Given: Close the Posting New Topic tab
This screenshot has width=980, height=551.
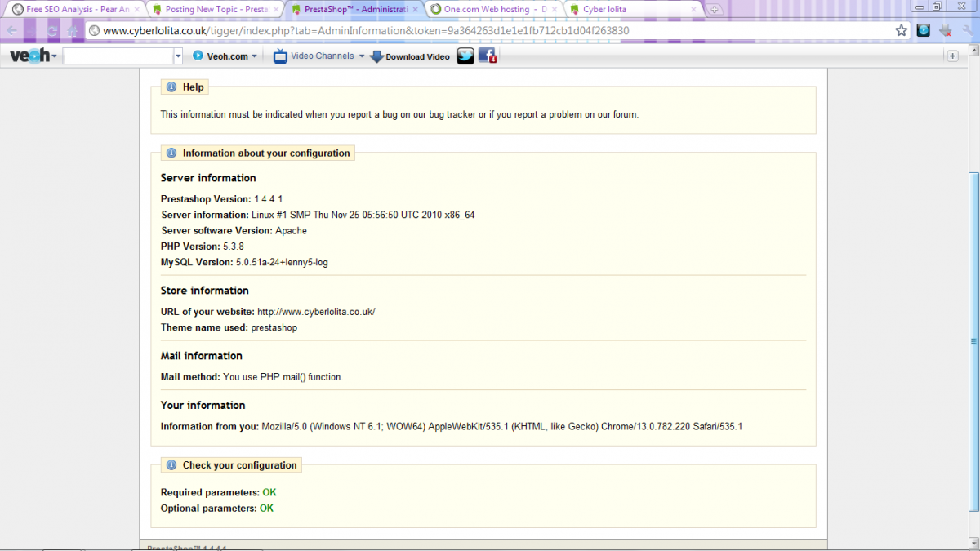Looking at the screenshot, I should (x=275, y=10).
